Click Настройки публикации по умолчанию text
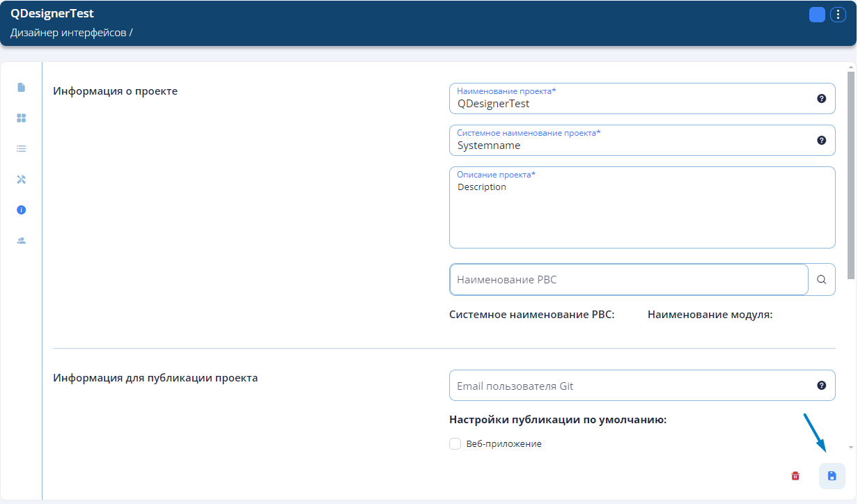The image size is (858, 504). coord(559,420)
